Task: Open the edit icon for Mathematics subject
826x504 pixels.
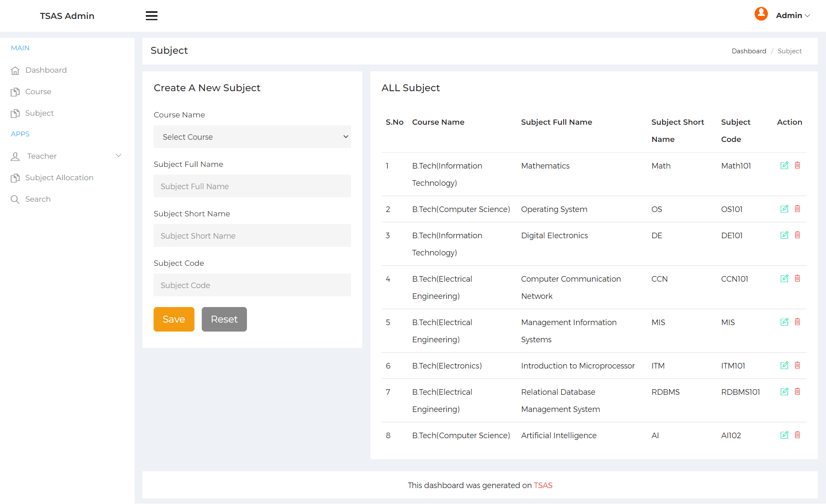Action: tap(785, 165)
